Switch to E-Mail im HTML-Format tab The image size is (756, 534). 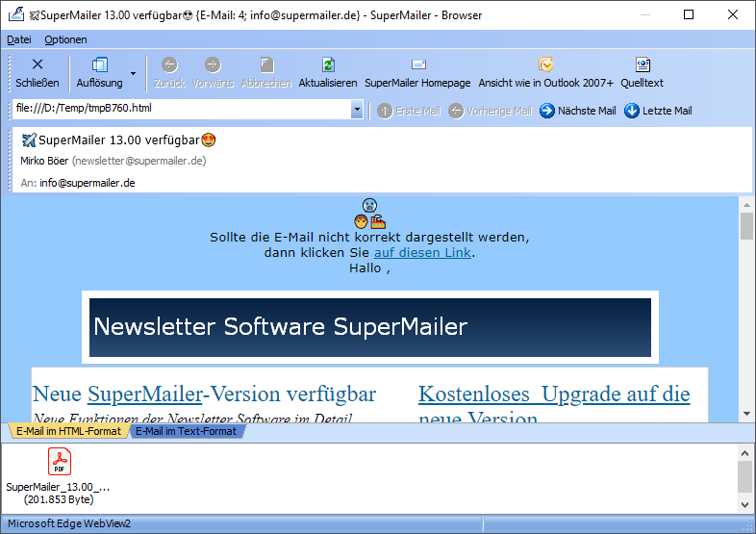coord(68,431)
